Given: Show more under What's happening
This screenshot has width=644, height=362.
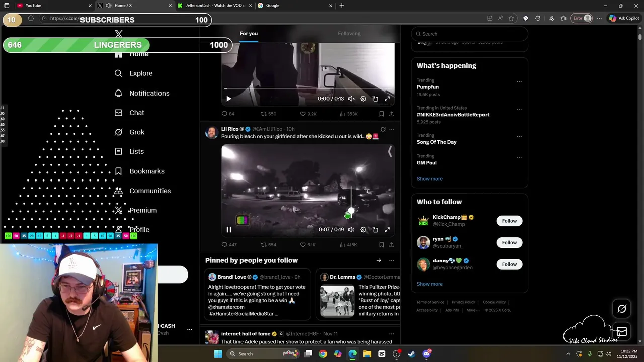Looking at the screenshot, I should coord(430,179).
